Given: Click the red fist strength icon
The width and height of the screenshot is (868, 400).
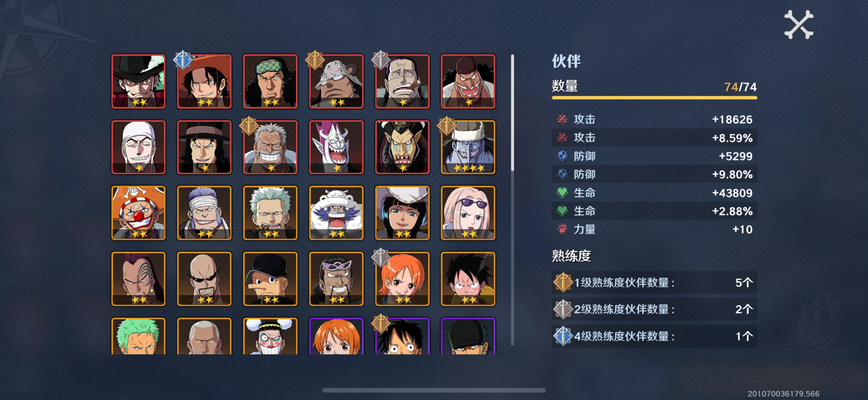Looking at the screenshot, I should [x=562, y=229].
